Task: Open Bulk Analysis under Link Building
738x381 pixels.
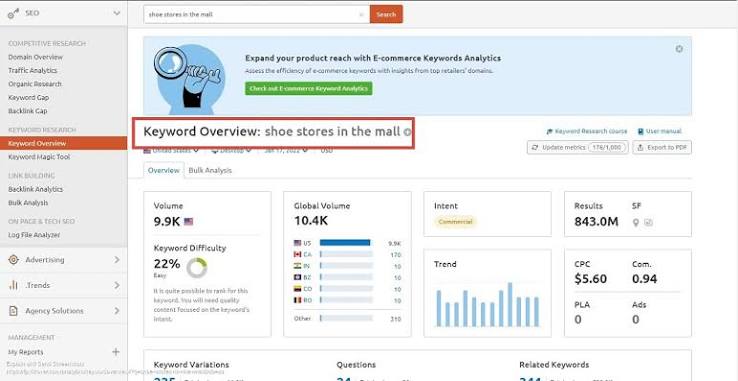Action: 28,203
